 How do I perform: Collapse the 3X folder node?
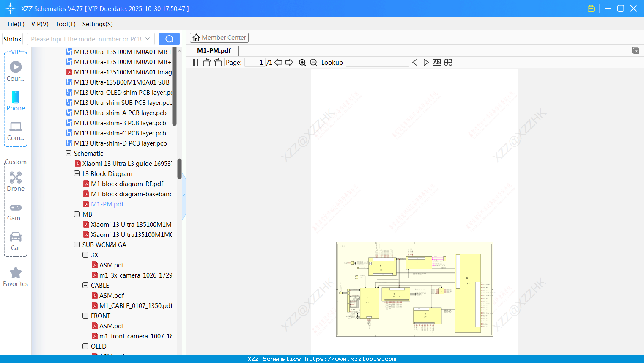(85, 255)
